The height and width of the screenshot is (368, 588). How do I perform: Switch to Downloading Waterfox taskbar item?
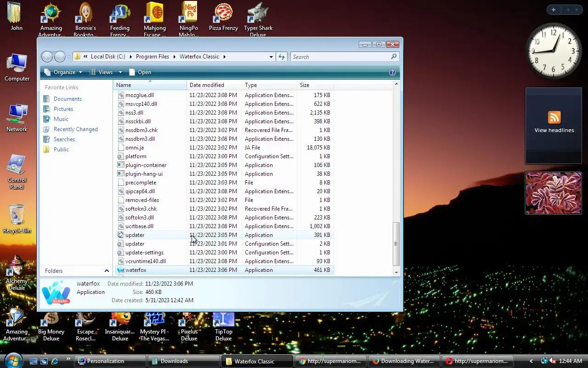pos(404,361)
